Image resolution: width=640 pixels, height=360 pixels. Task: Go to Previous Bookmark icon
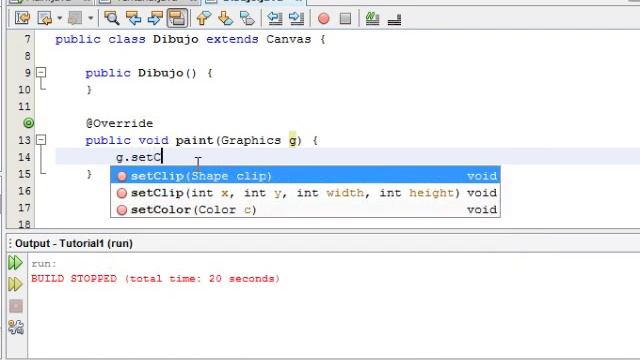(203, 18)
